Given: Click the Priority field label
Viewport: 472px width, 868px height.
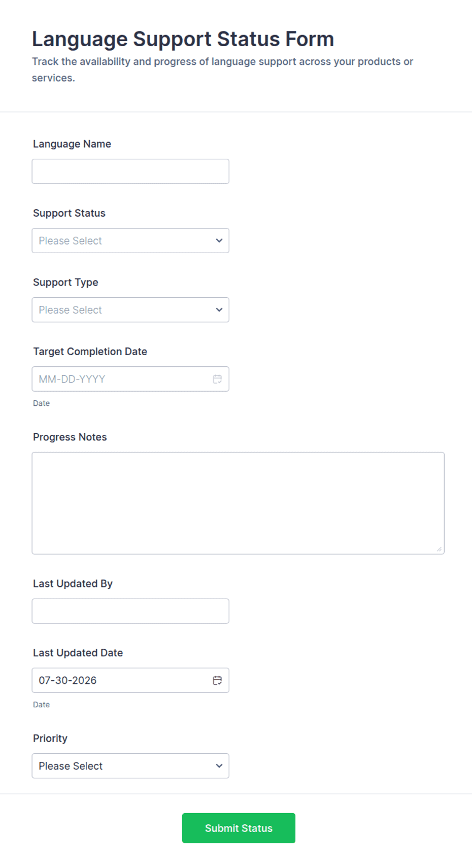Looking at the screenshot, I should coord(50,738).
